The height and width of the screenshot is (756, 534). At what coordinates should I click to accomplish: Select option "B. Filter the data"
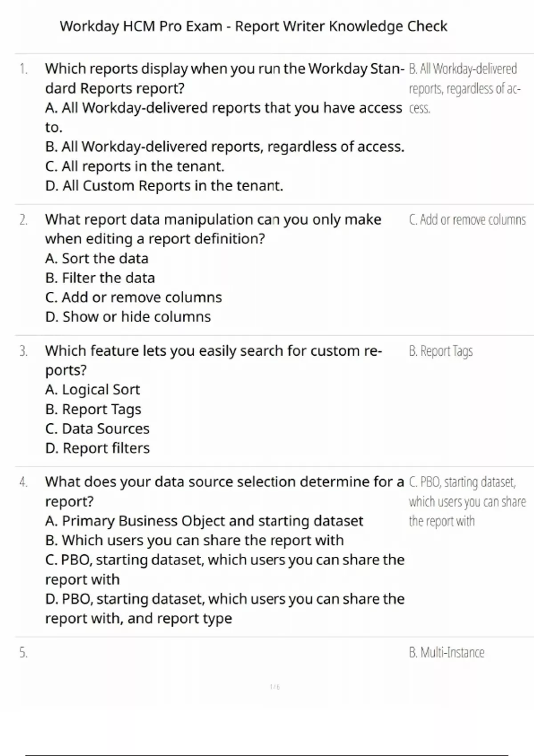pos(100,278)
